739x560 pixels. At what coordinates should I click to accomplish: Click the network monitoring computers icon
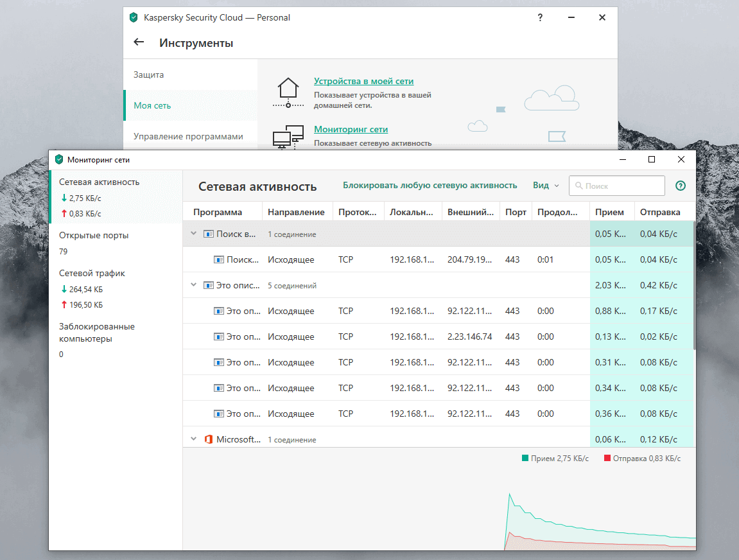click(x=288, y=136)
